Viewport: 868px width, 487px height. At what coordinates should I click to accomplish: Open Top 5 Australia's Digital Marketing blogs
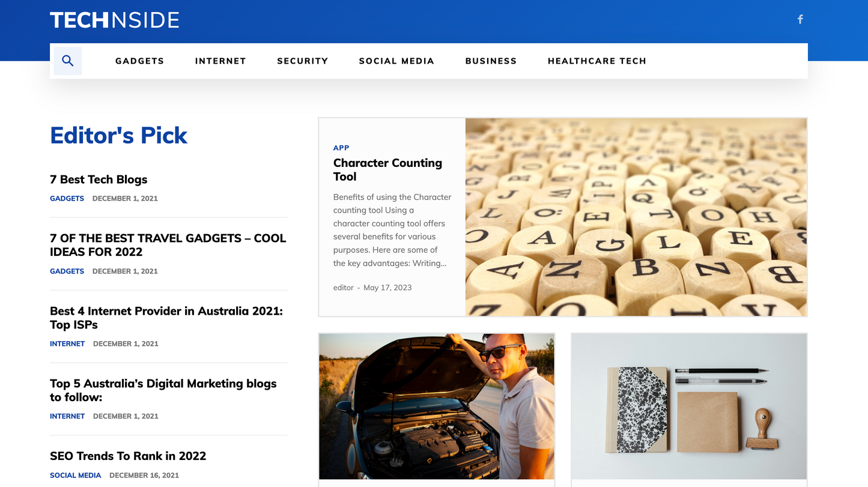pyautogui.click(x=163, y=390)
